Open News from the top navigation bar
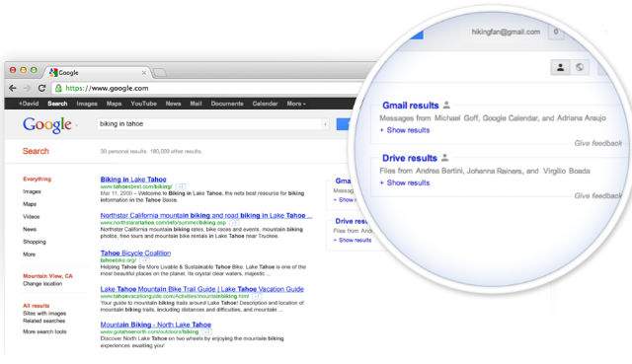Viewport: 632px width, 364px height. 174,104
